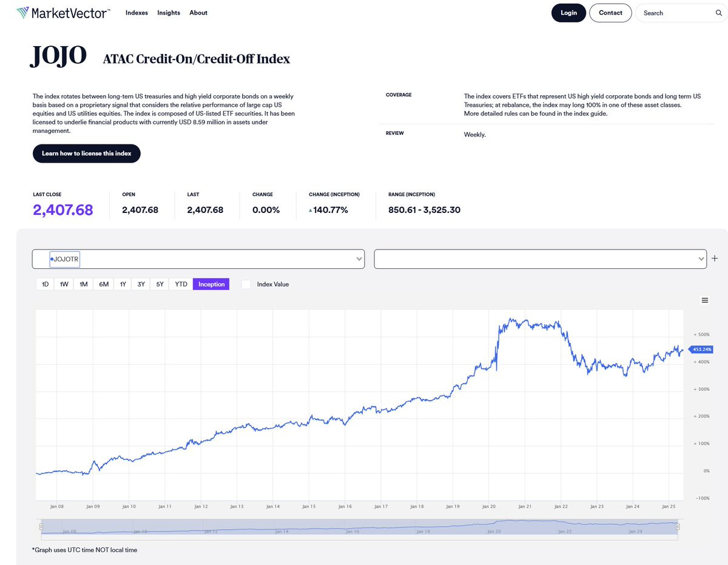The width and height of the screenshot is (728, 565).
Task: Click Learn how to license this index
Action: (87, 154)
